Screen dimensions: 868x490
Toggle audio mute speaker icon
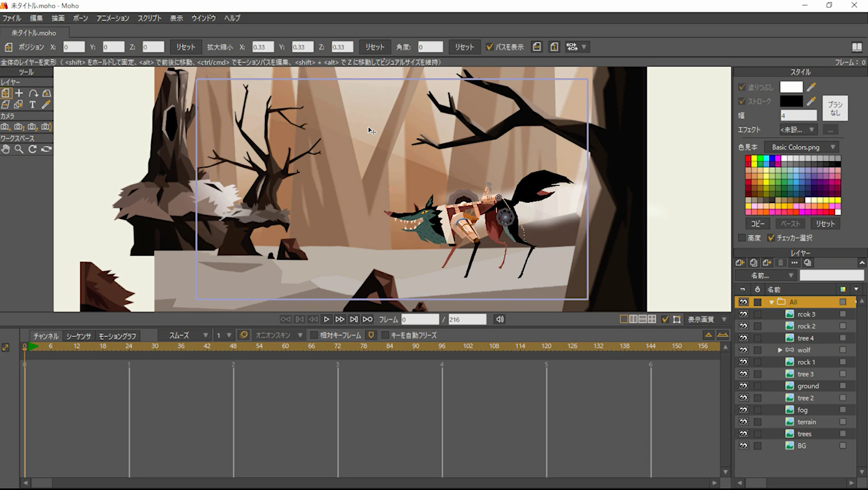499,319
